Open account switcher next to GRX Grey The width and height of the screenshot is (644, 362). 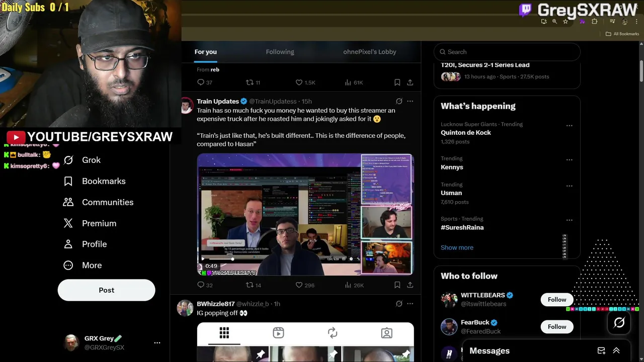[157, 343]
